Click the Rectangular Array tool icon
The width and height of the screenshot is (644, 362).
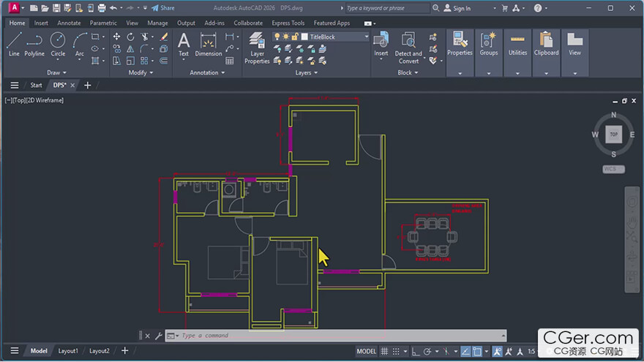(144, 61)
